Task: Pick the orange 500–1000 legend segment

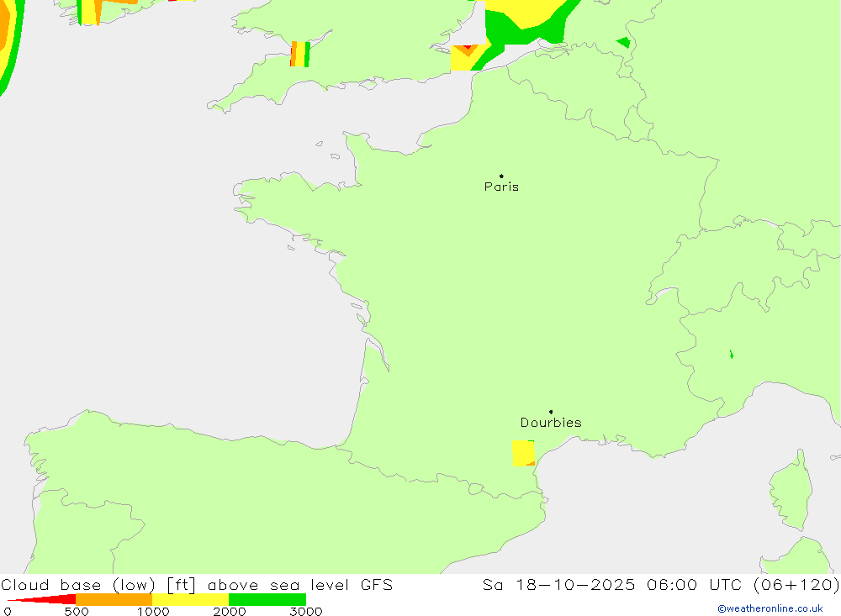Action: pyautogui.click(x=114, y=599)
